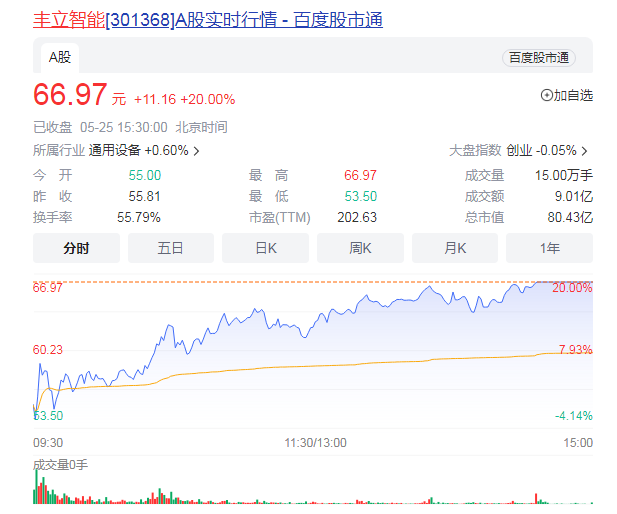Click the current price 66.97
The image size is (617, 514).
[x=70, y=96]
